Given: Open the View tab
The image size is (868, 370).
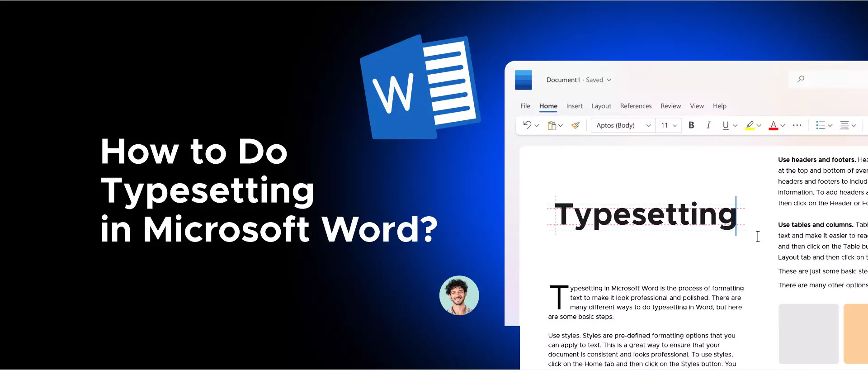Looking at the screenshot, I should coord(697,106).
